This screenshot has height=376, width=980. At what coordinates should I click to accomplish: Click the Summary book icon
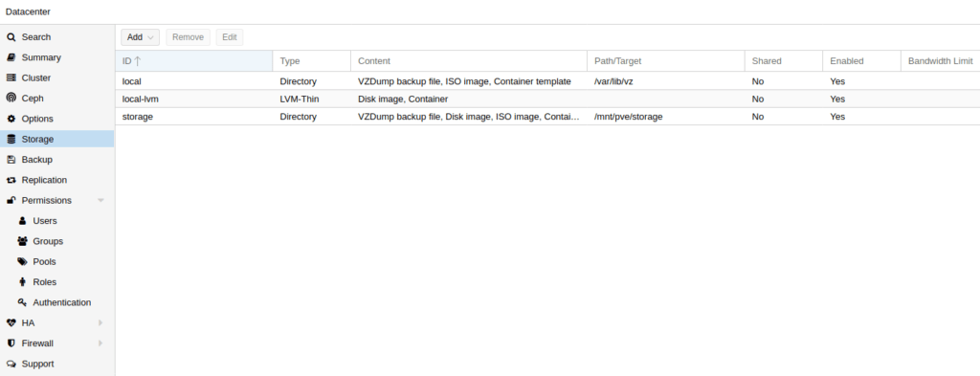(11, 57)
